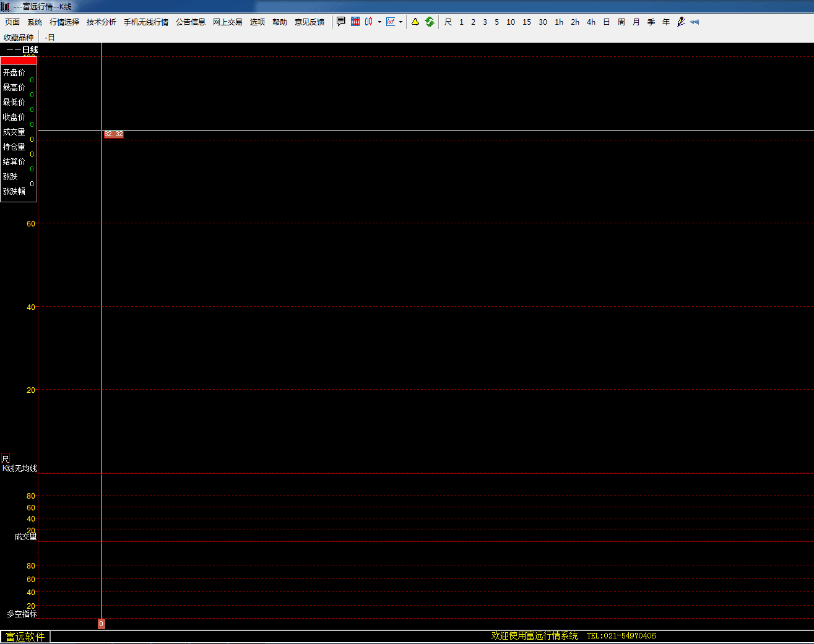Click the line chart indicator icon
Image resolution: width=814 pixels, height=644 pixels.
coord(391,22)
